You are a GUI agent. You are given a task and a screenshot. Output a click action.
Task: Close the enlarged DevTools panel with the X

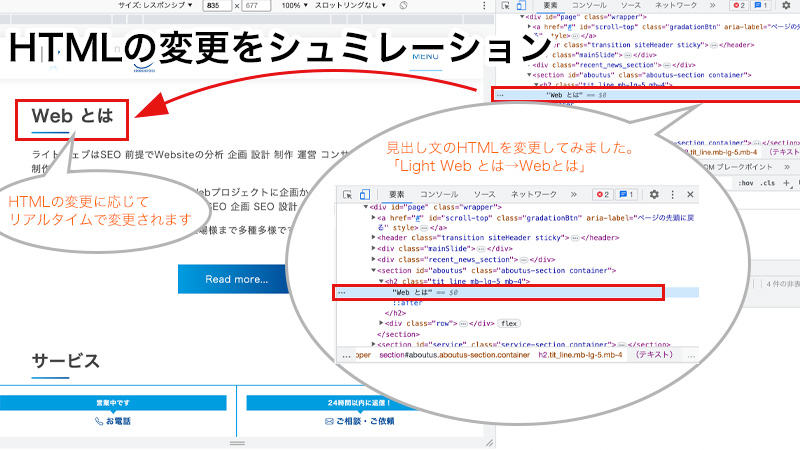pyautogui.click(x=690, y=194)
